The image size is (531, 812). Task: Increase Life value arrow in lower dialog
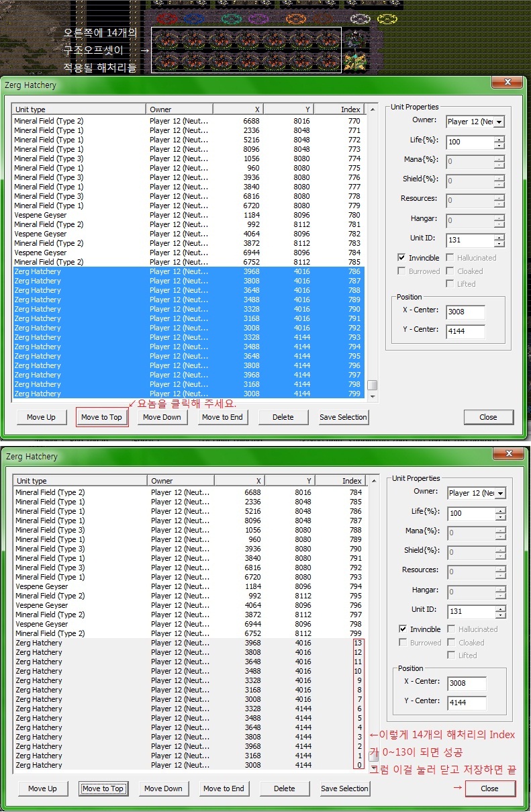tap(500, 510)
